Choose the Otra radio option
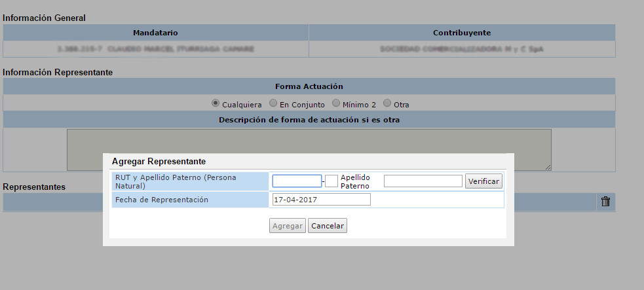 tap(387, 103)
